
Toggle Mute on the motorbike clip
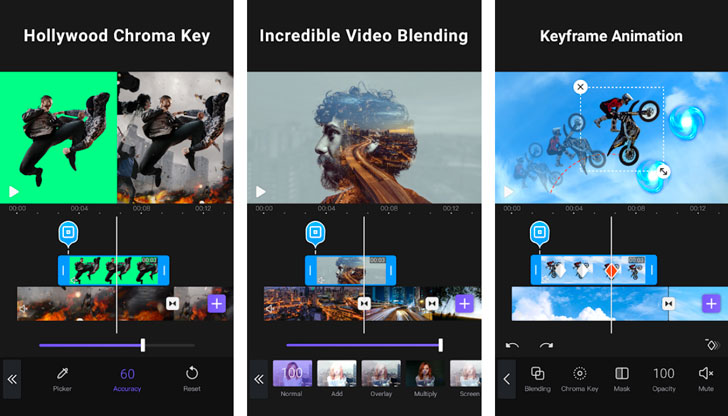pos(706,379)
